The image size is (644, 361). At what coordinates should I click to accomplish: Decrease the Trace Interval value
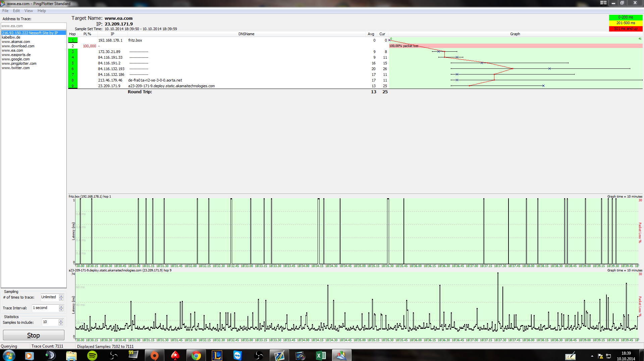(x=61, y=310)
